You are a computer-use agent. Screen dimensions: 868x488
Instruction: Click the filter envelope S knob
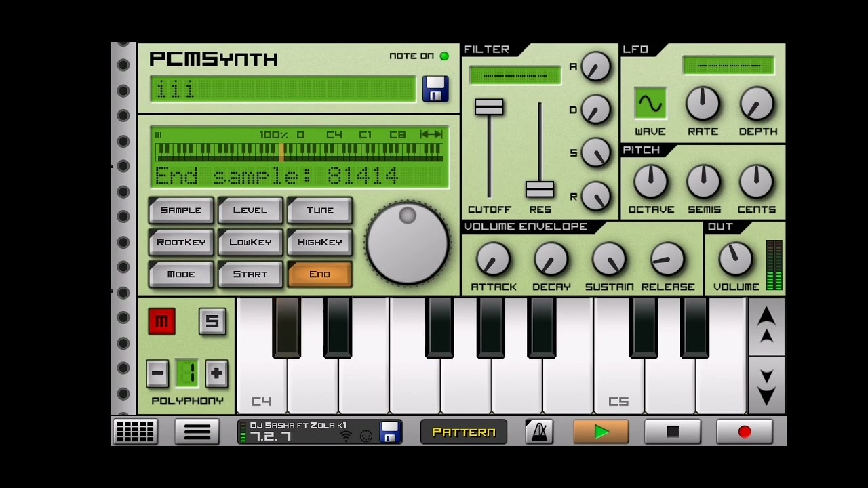tap(596, 153)
